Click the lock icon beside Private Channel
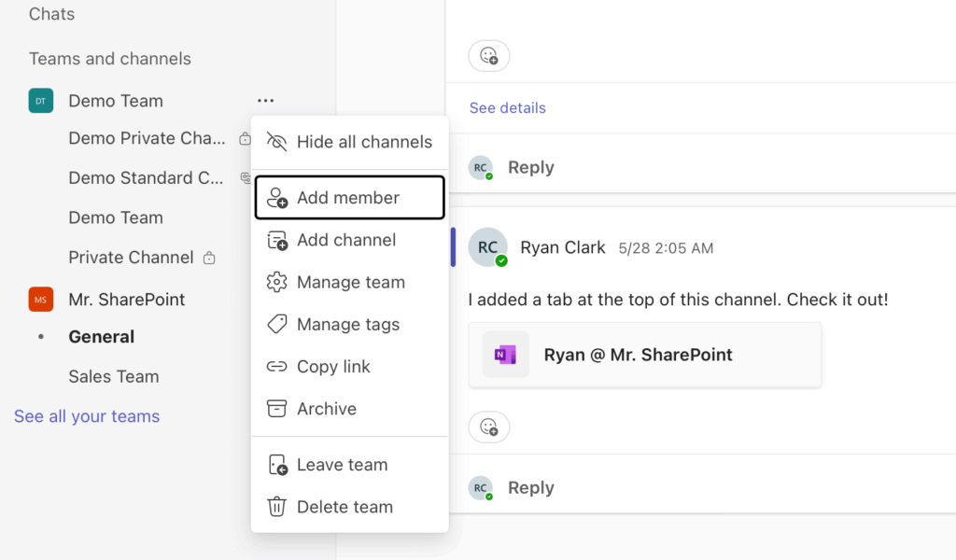 (209, 258)
